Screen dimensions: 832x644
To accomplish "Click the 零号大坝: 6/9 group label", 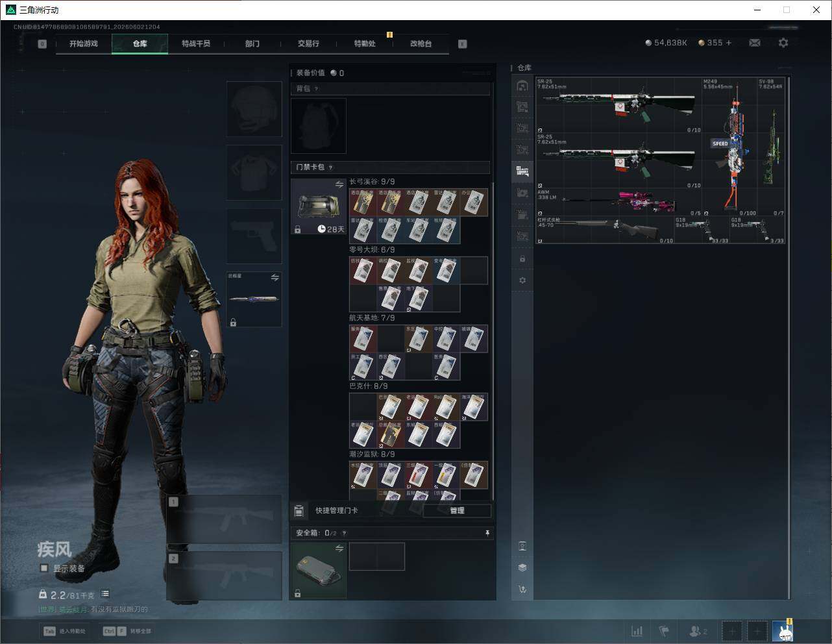I will (372, 250).
